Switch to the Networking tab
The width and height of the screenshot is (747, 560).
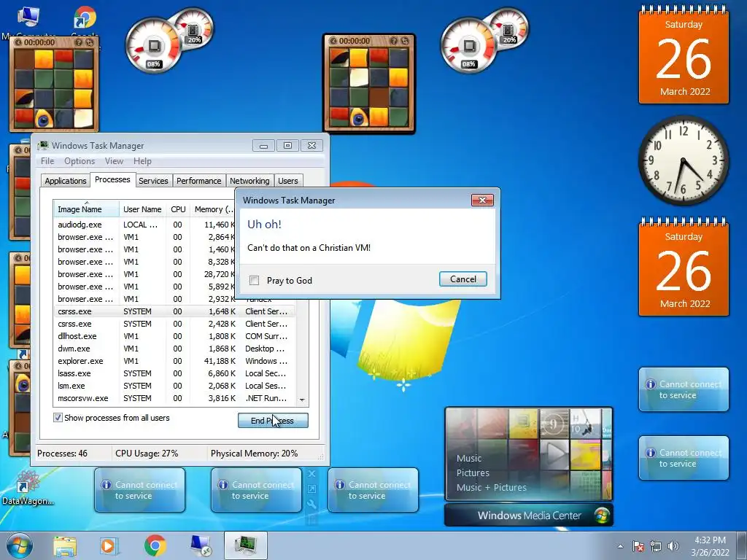[x=249, y=181]
